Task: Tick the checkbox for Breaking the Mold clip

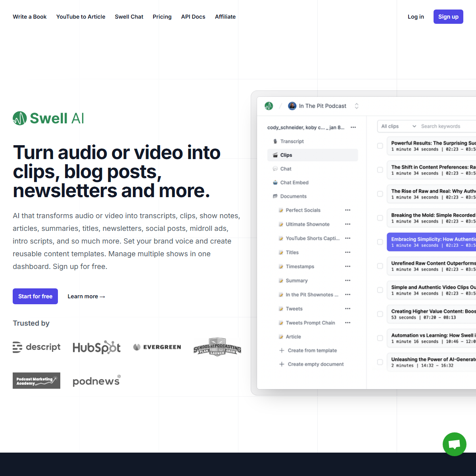Action: pyautogui.click(x=380, y=218)
